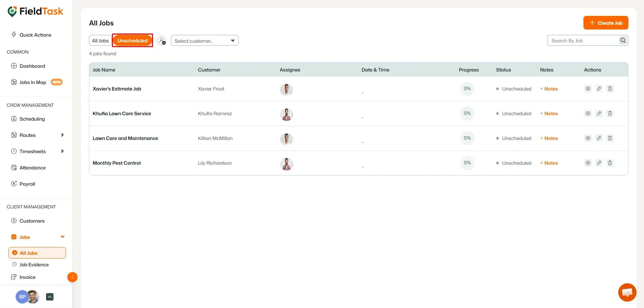Open Invoice page
The width and height of the screenshot is (644, 308).
click(23, 277)
